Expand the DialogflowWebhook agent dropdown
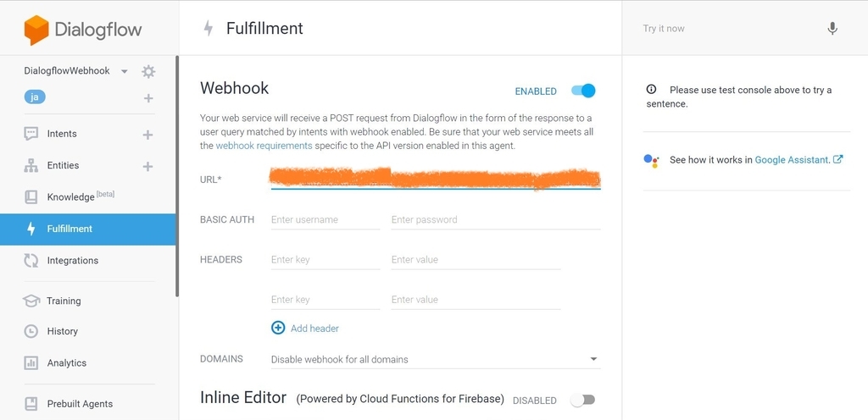This screenshot has height=420, width=868. pyautogui.click(x=125, y=71)
